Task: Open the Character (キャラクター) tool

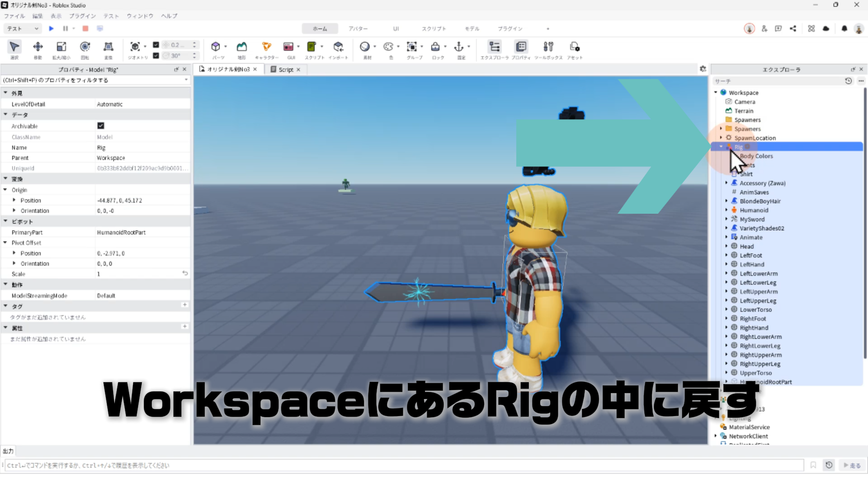Action: [266, 47]
